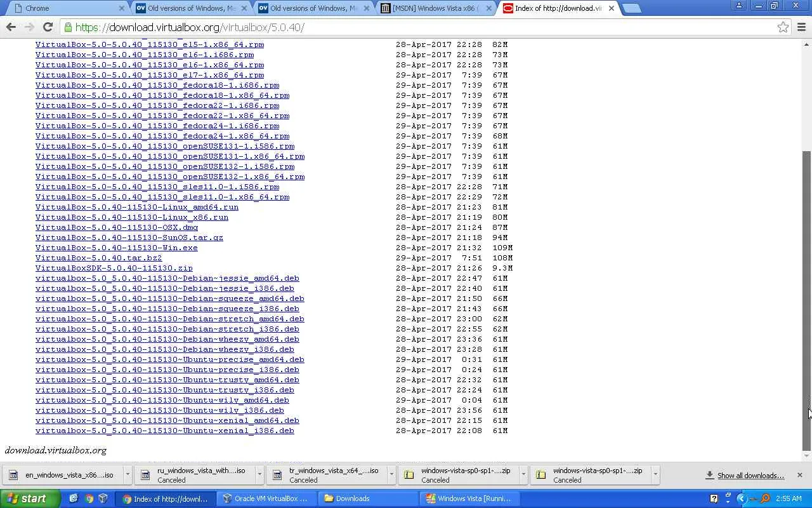
Task: Click the Index of http://downl... taskbar button
Action: [x=166, y=498]
